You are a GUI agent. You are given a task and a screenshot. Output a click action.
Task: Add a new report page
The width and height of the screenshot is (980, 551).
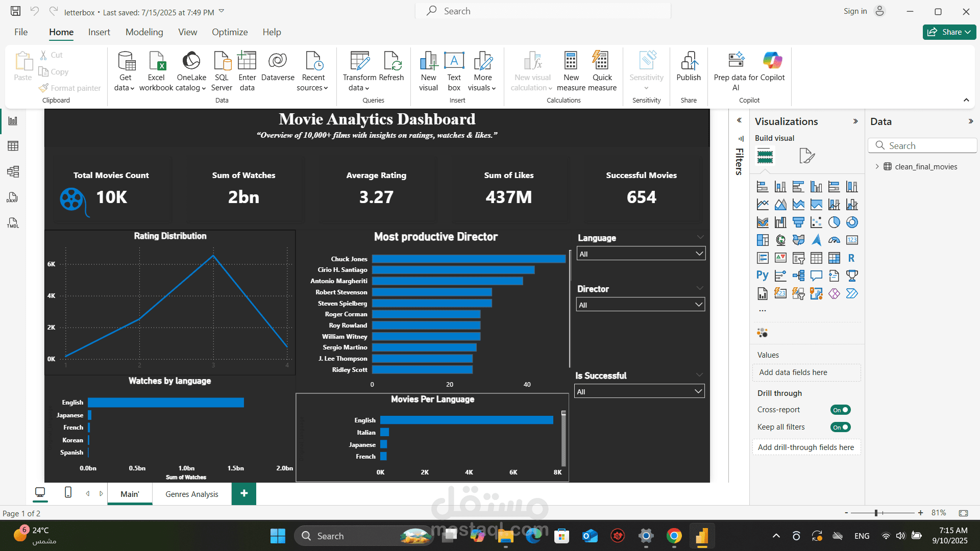click(244, 493)
